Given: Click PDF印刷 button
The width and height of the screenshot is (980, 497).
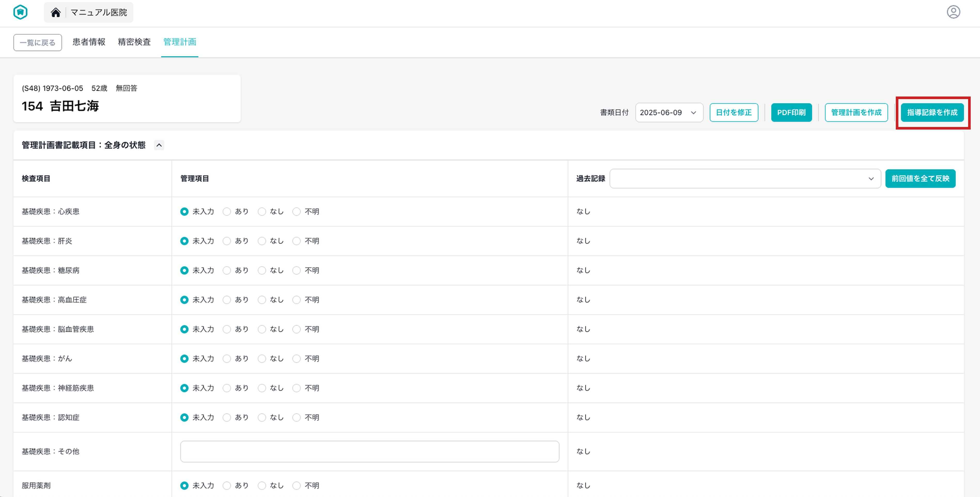Looking at the screenshot, I should [x=791, y=113].
